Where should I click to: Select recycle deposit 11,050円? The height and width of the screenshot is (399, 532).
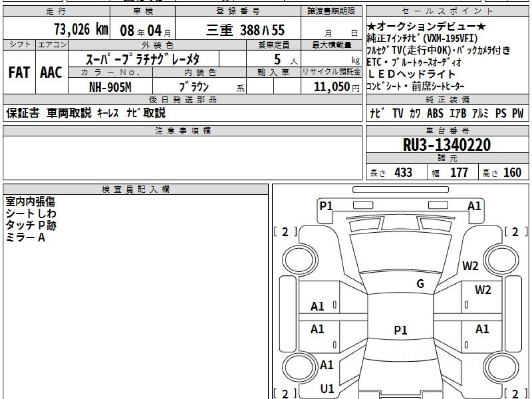[337, 87]
